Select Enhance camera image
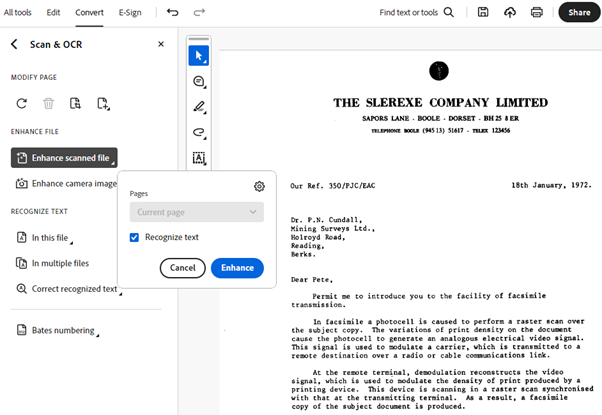The width and height of the screenshot is (602, 415). pos(66,184)
